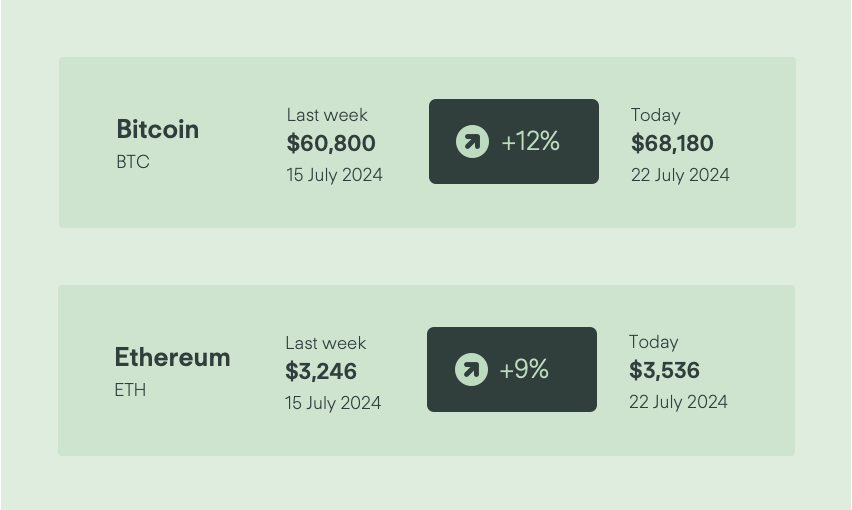Click the BTC ticker label
The height and width of the screenshot is (510, 852).
pos(133,162)
